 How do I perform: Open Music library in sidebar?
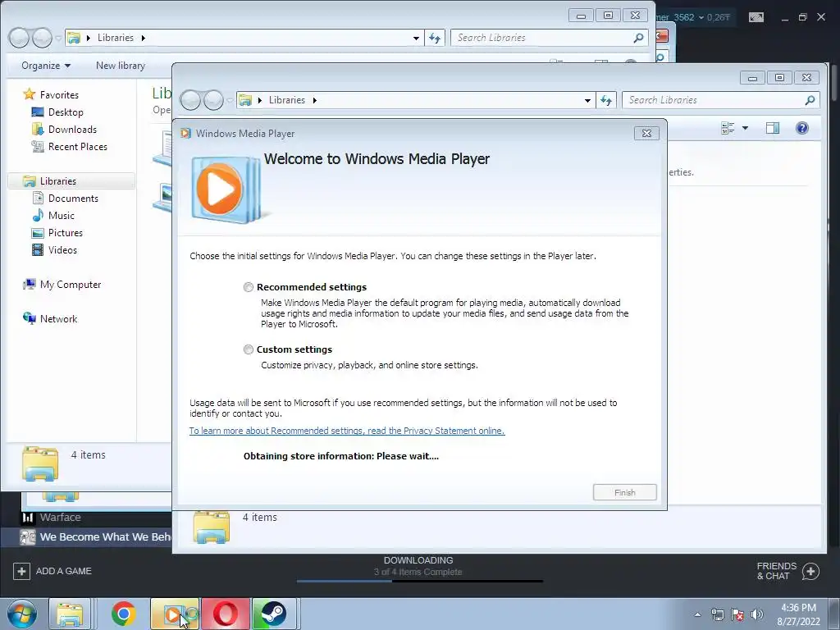click(61, 216)
